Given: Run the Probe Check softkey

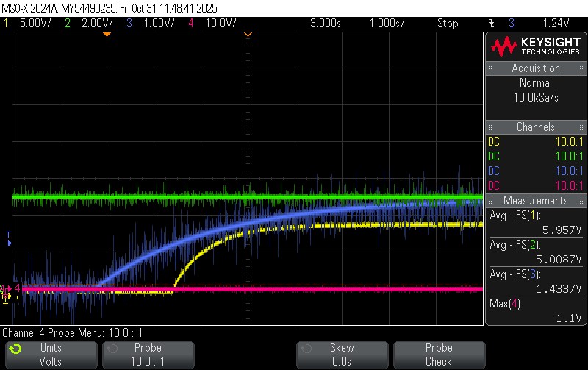Looking at the screenshot, I should [x=439, y=355].
